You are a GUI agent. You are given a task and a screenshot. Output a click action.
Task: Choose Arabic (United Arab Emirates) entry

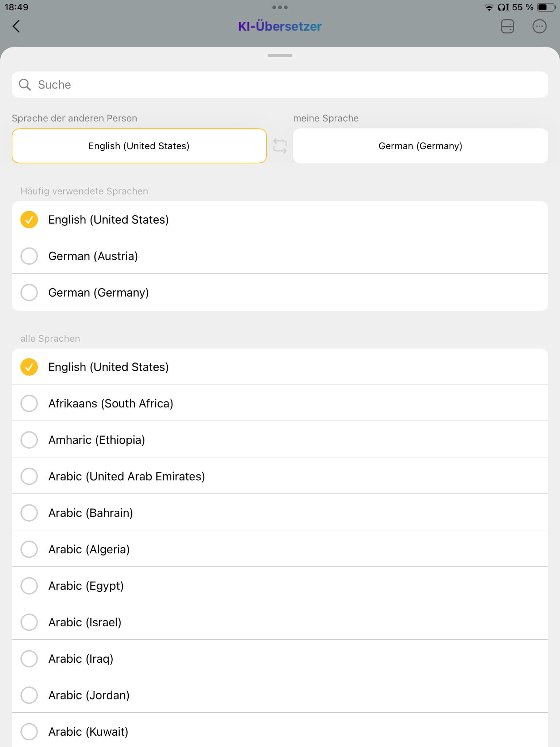(127, 476)
